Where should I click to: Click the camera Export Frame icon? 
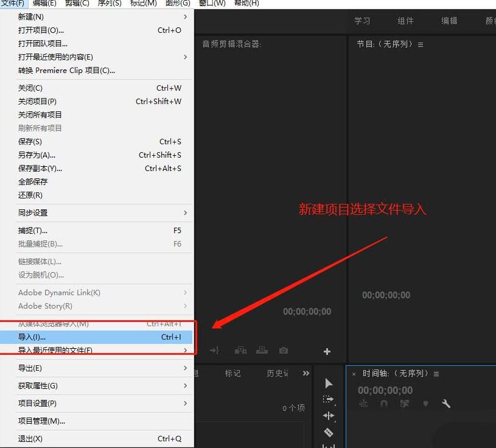tap(284, 350)
